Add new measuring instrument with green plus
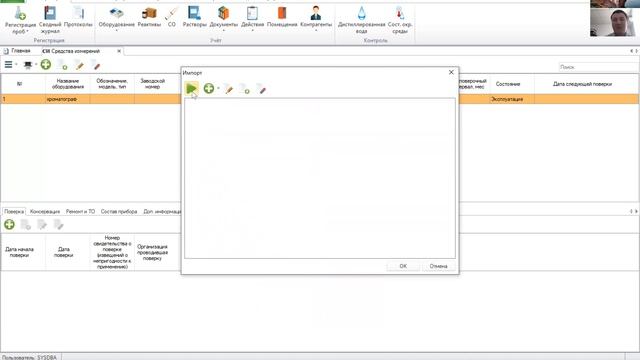Image resolution: width=640 pixels, height=360 pixels. [x=46, y=64]
